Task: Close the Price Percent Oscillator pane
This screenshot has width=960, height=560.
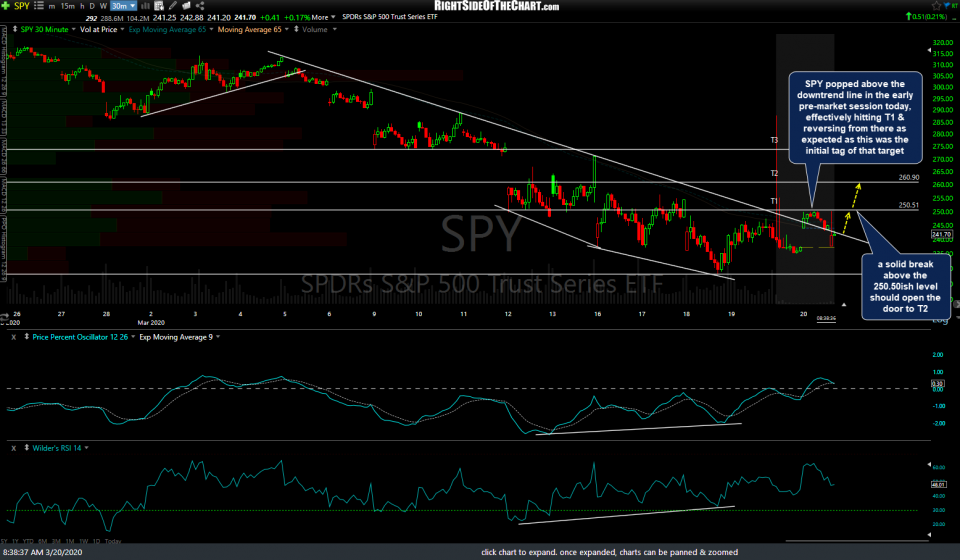Action: click(13, 337)
